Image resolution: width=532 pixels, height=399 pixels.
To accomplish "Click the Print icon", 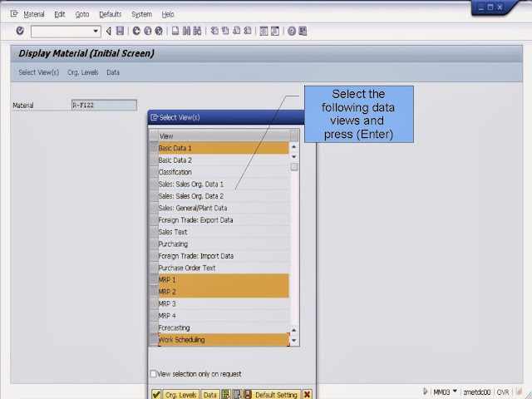I will pos(175,31).
